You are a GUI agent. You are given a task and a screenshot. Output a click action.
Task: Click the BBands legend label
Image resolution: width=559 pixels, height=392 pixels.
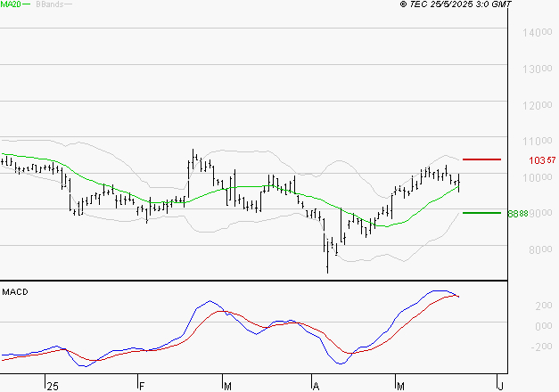point(50,4)
